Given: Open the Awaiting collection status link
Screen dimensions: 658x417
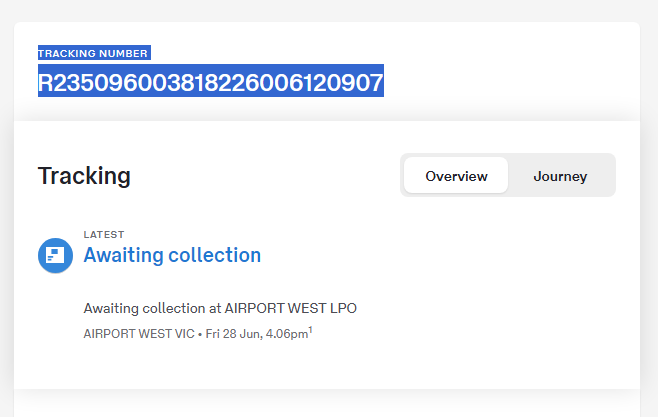Looking at the screenshot, I should (172, 255).
